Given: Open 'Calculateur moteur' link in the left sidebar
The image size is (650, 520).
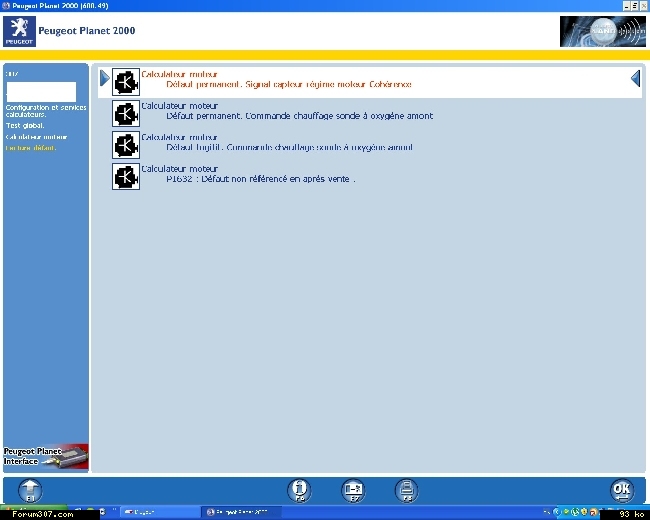Looking at the screenshot, I should click(x=36, y=136).
